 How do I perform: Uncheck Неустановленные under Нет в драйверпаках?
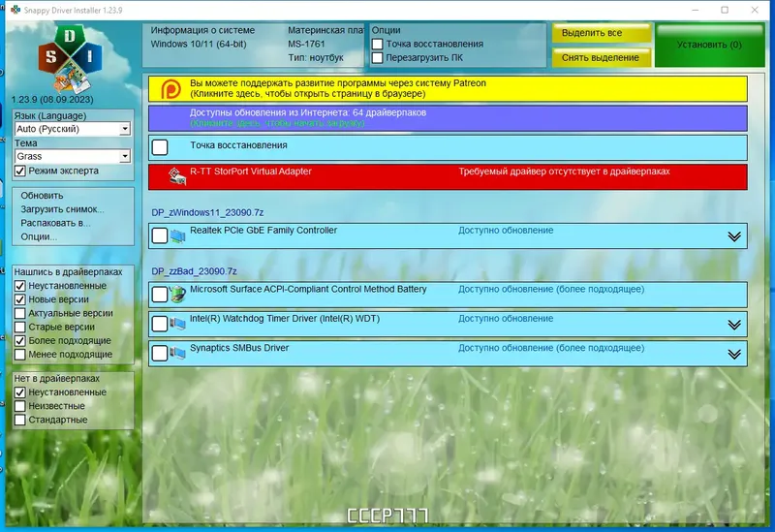coord(19,392)
